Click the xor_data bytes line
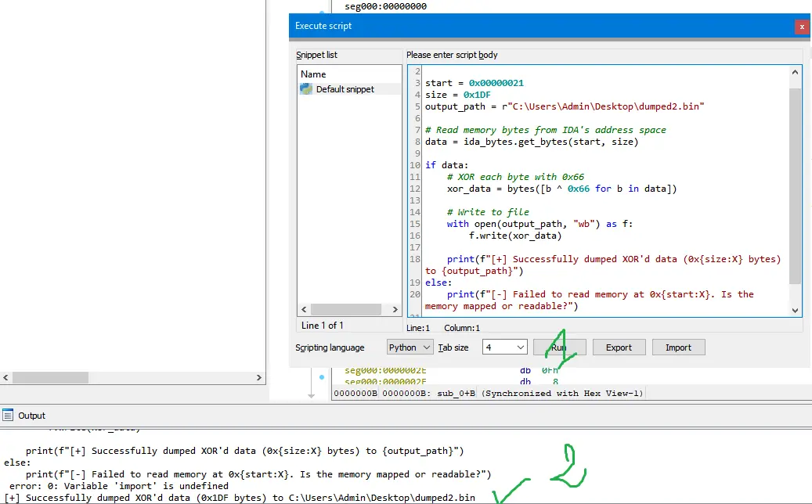This screenshot has width=812, height=504. 562,189
